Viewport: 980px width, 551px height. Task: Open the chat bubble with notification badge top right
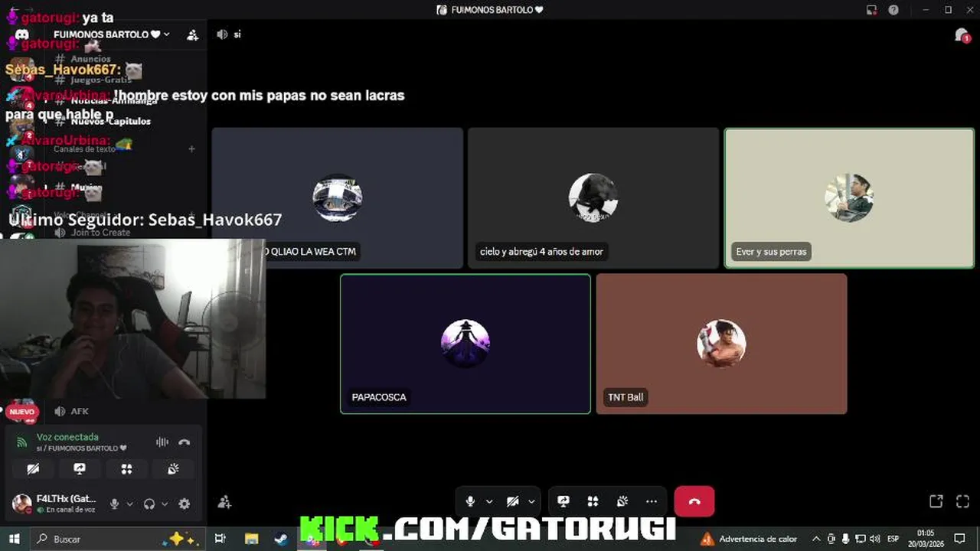[x=962, y=35]
